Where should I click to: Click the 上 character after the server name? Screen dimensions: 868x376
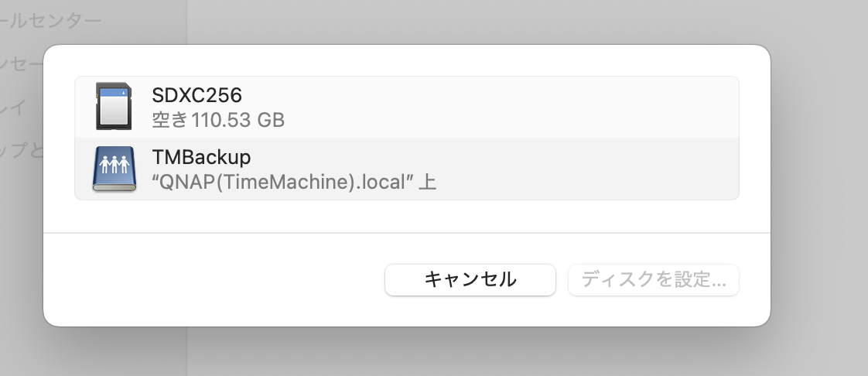click(x=427, y=183)
